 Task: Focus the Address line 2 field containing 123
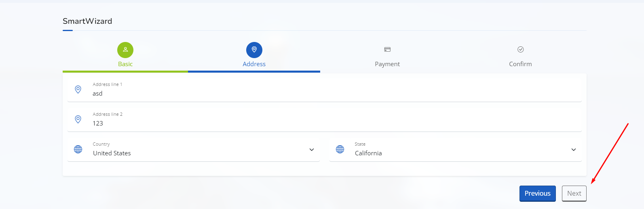(x=325, y=119)
